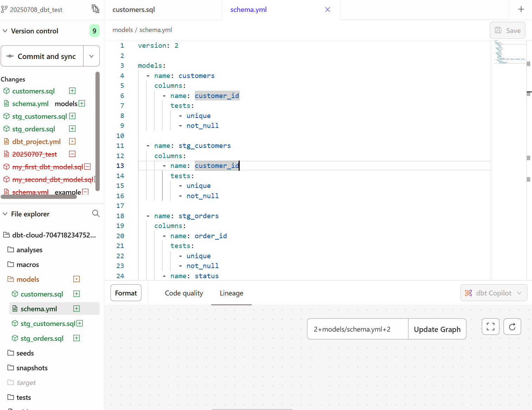Click added status icon for schema.yml models in Changes
This screenshot has height=410, width=532.
point(82,103)
